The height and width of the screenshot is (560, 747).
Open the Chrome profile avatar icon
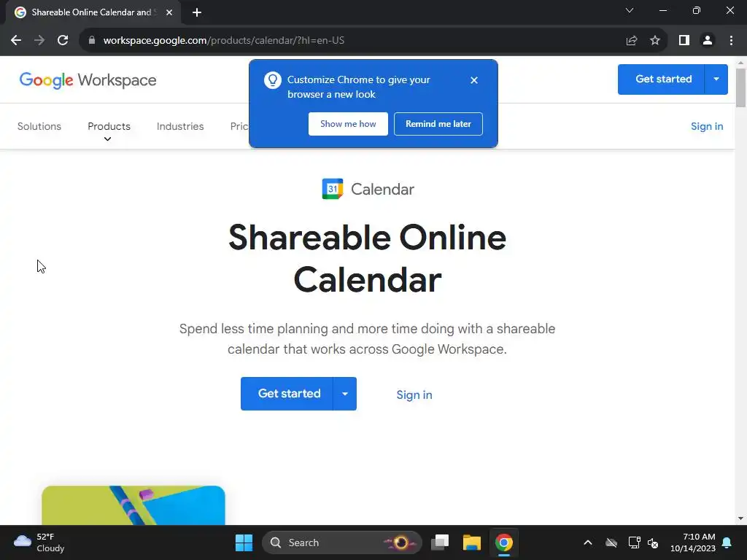[708, 41]
